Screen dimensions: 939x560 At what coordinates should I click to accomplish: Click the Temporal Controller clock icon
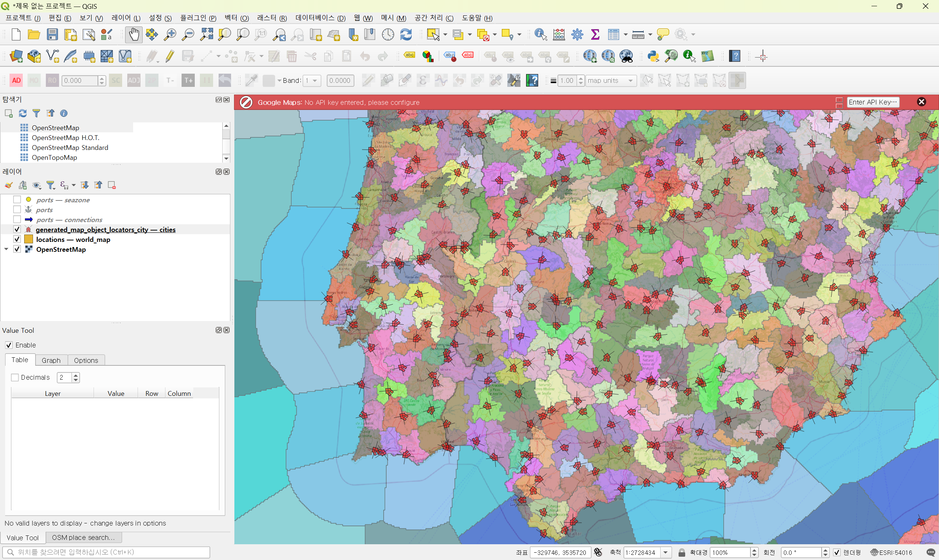click(388, 35)
